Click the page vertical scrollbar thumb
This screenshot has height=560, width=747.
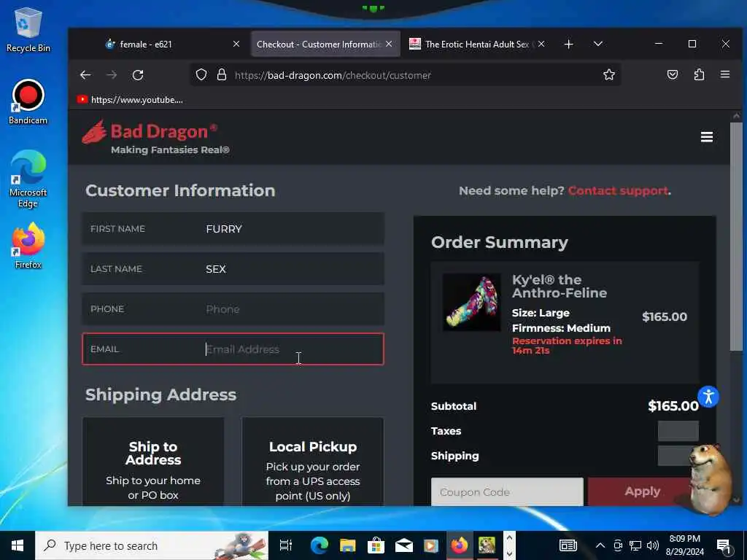737,237
